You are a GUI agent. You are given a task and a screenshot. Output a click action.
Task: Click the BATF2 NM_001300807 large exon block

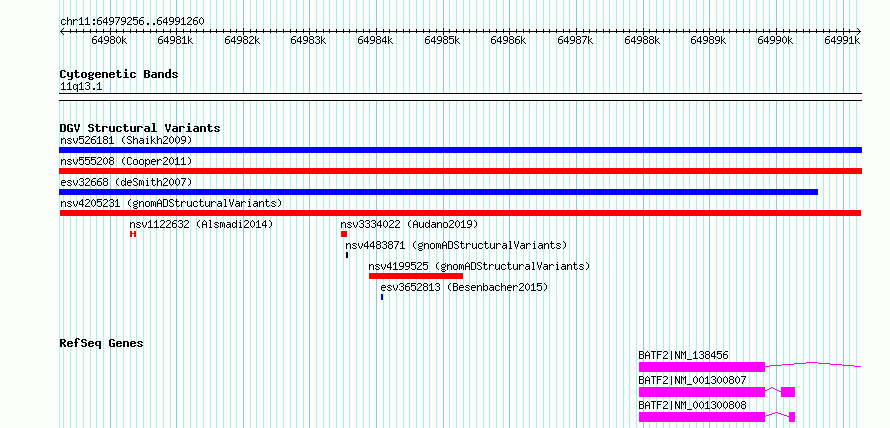[702, 392]
